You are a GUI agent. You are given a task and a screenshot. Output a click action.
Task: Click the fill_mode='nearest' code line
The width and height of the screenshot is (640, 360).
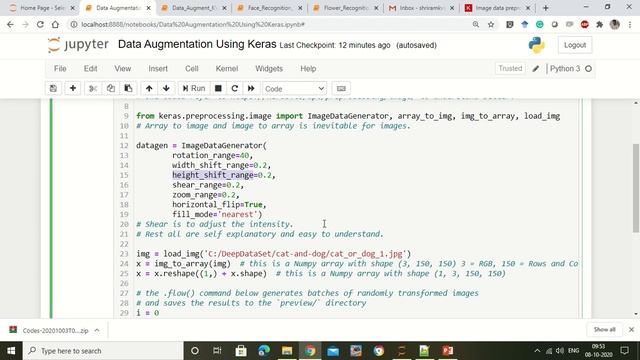coord(217,214)
